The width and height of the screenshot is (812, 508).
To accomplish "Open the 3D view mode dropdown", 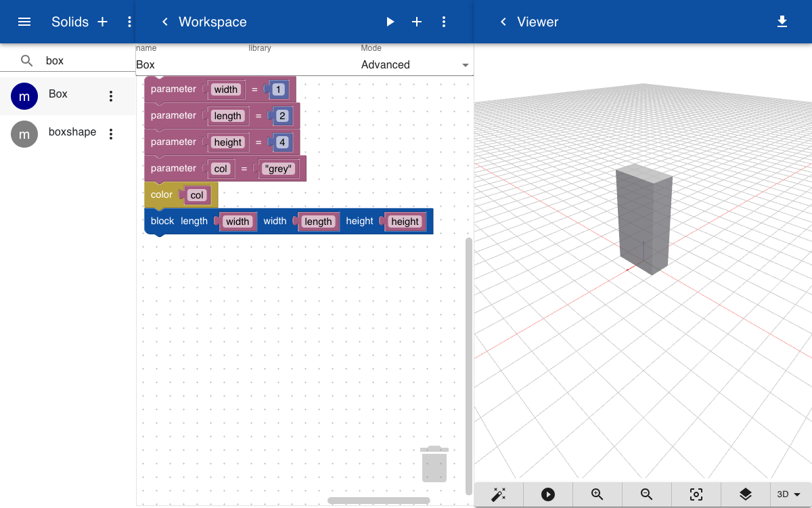I will pos(789,494).
